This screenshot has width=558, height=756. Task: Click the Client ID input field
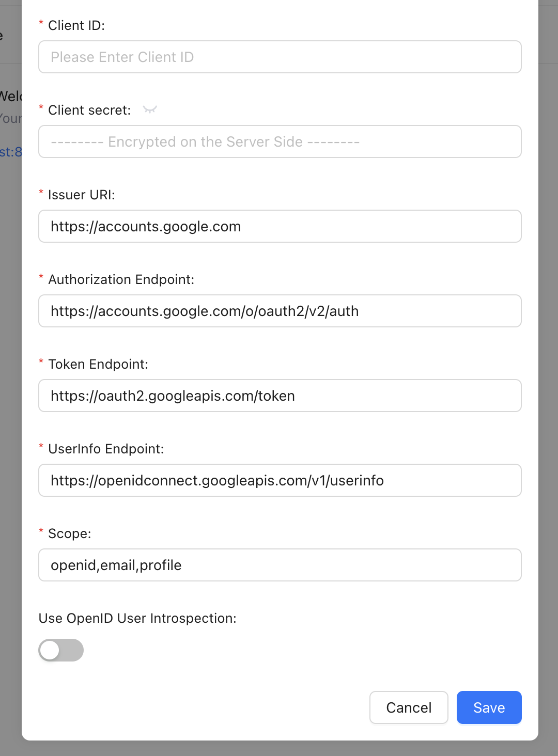tap(280, 57)
